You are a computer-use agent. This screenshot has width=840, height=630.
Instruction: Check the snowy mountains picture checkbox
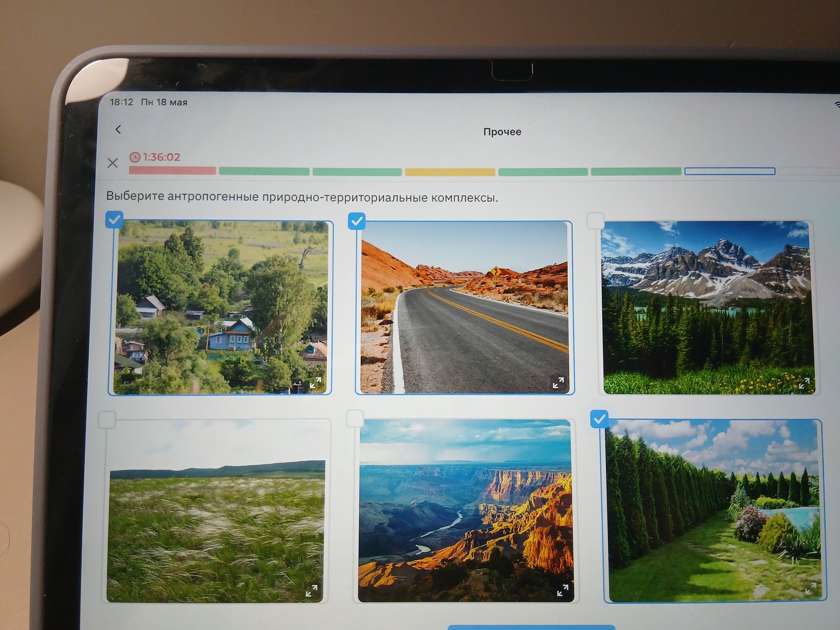tap(595, 221)
